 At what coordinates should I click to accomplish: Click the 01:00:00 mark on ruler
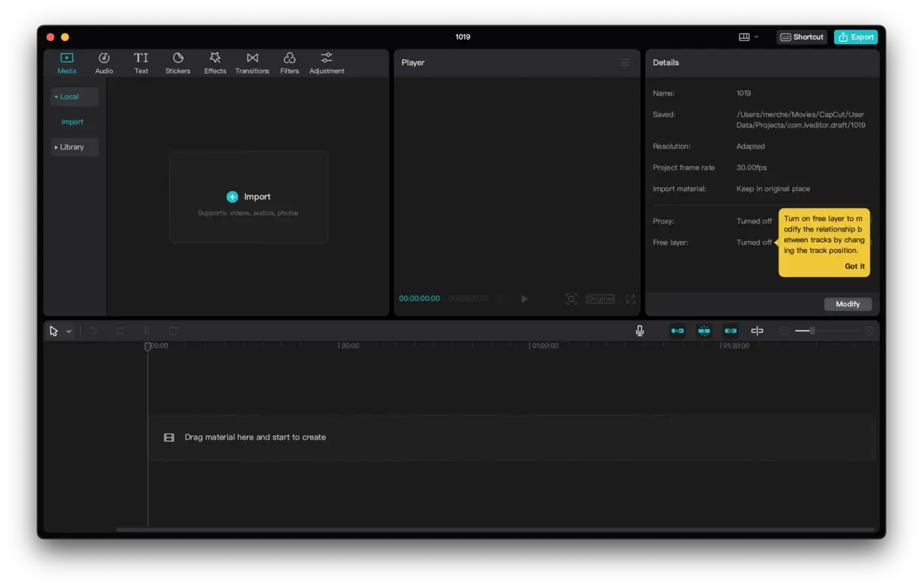click(x=545, y=345)
